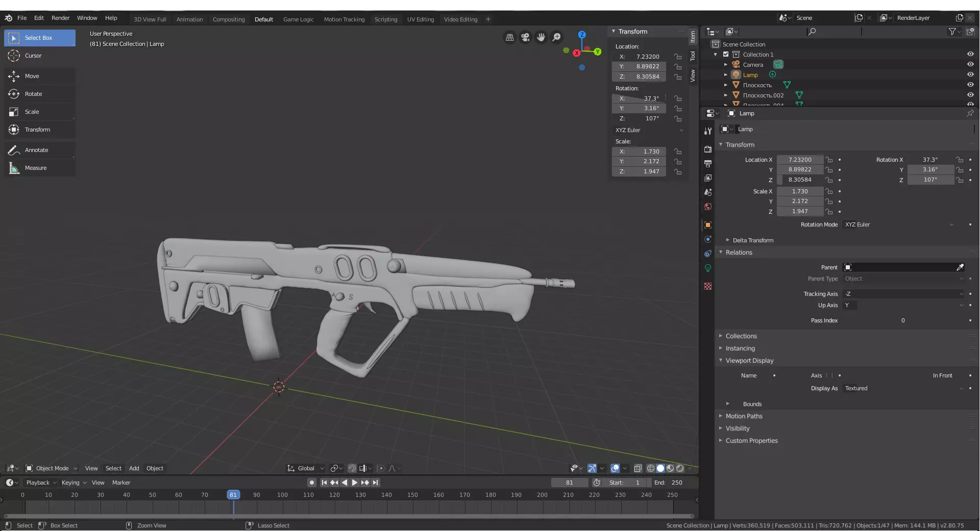Open the Object Mode dropdown
The width and height of the screenshot is (980, 531).
(52, 468)
